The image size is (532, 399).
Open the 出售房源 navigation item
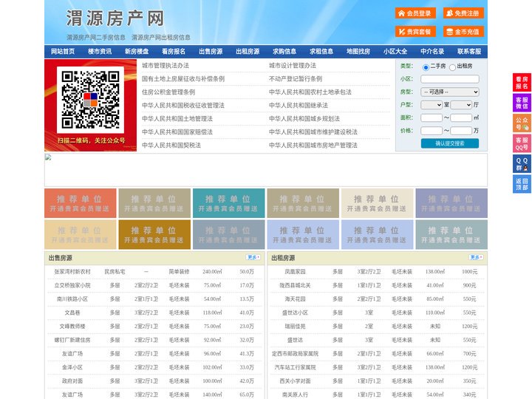click(211, 52)
